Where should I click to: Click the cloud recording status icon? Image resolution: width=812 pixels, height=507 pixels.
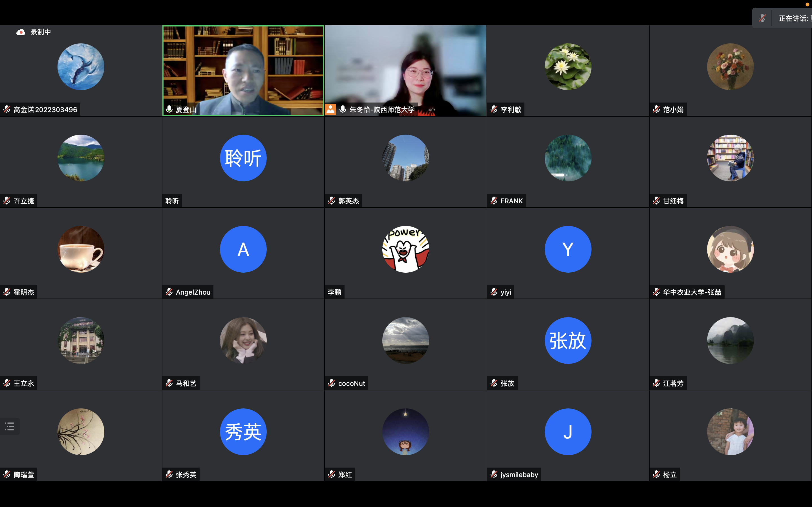tap(21, 32)
